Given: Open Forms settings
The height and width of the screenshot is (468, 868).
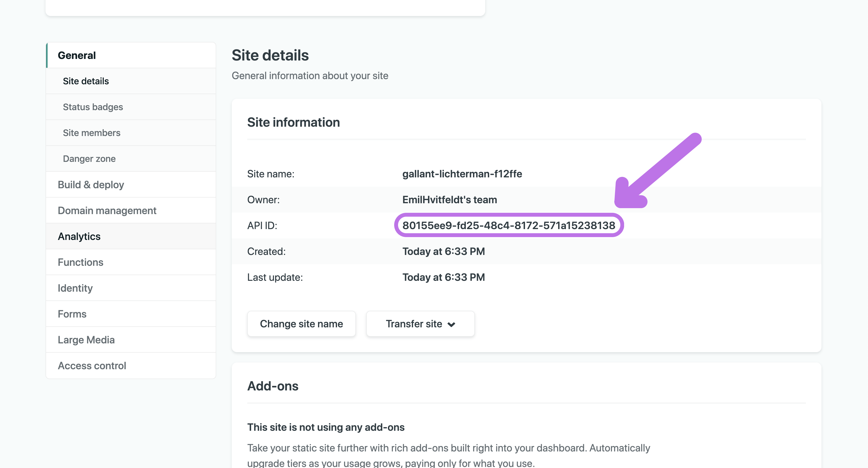Looking at the screenshot, I should pyautogui.click(x=131, y=314).
